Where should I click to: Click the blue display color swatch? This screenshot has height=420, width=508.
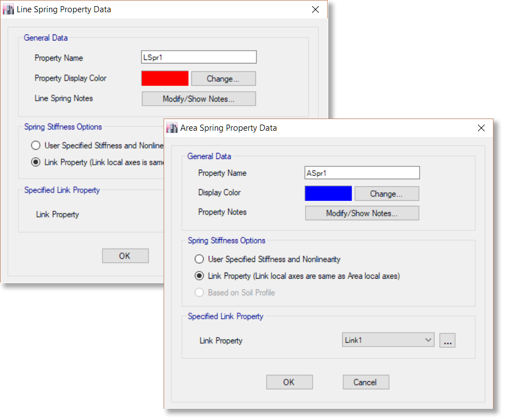tap(328, 194)
